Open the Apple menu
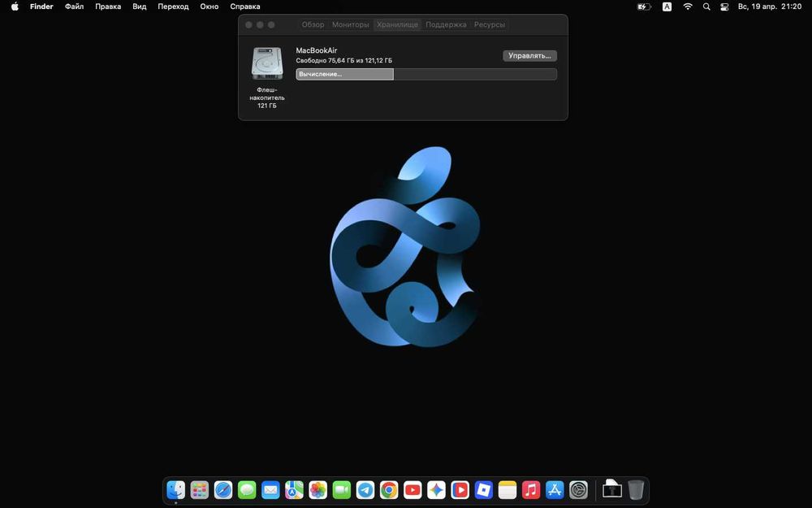Viewport: 812px width, 508px height. (x=15, y=7)
